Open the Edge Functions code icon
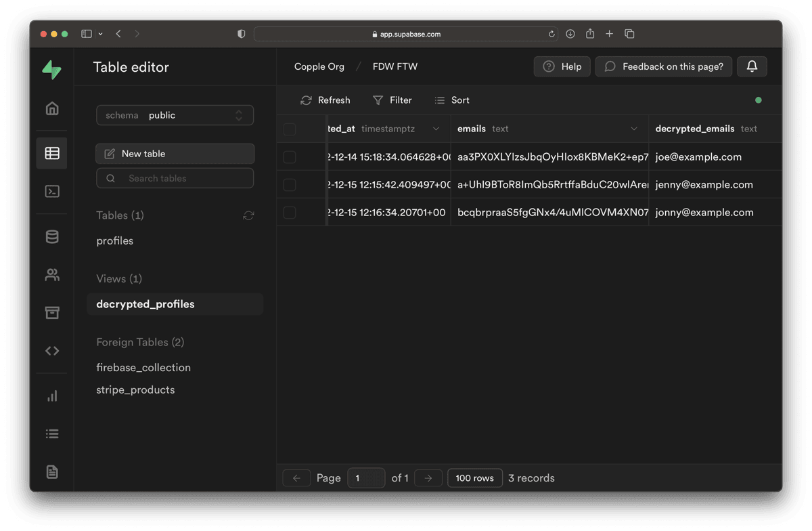 pos(52,351)
